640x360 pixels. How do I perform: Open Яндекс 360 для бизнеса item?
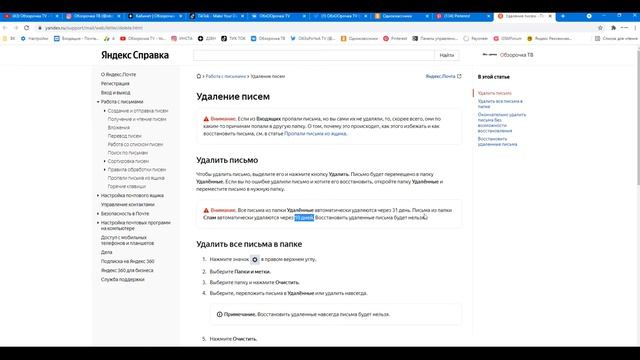coord(127,270)
